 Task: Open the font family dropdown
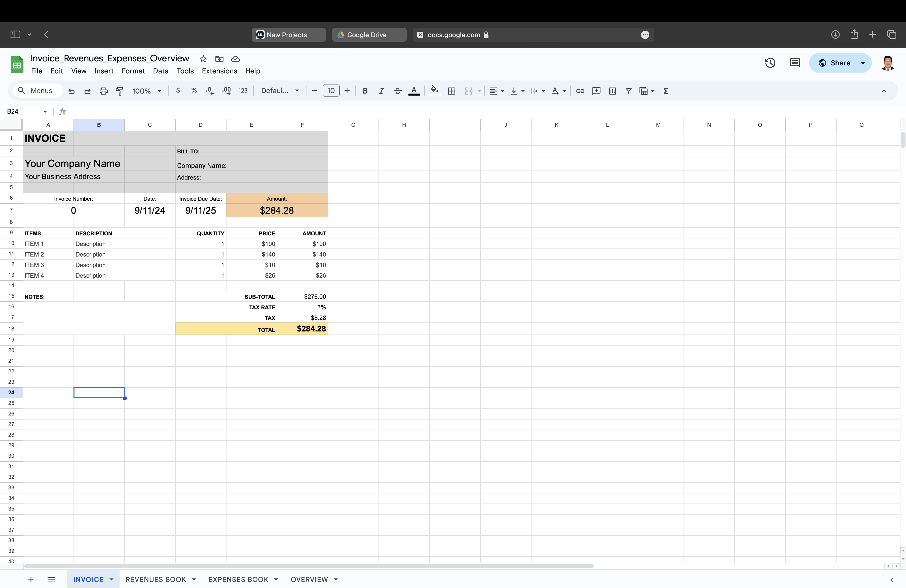tap(280, 91)
